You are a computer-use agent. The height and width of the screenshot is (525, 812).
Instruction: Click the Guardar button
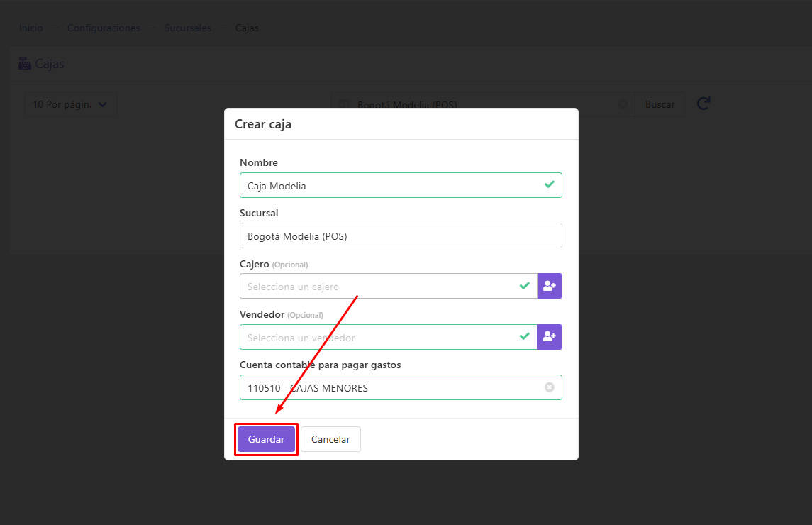266,439
